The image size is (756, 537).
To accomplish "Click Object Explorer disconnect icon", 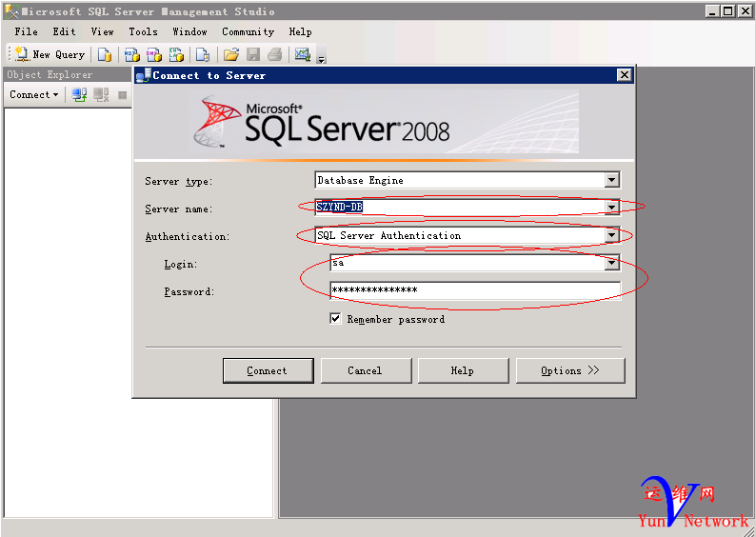I will [x=101, y=95].
